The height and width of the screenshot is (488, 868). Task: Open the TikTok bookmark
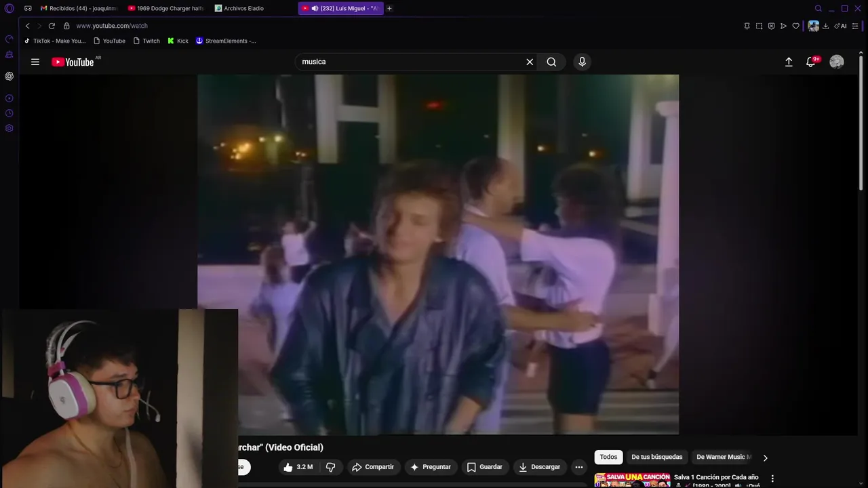(55, 41)
